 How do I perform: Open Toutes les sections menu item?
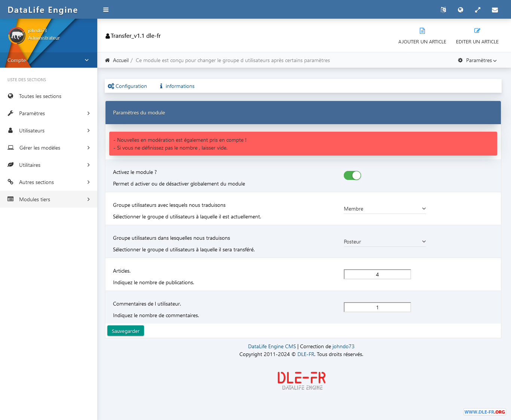pyautogui.click(x=49, y=96)
